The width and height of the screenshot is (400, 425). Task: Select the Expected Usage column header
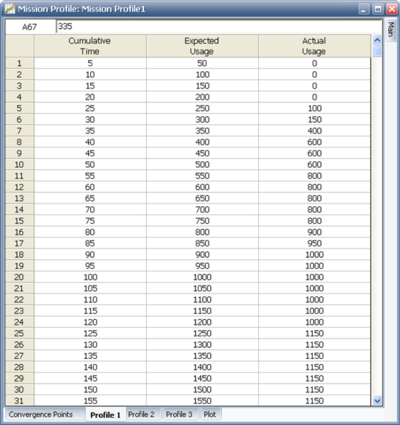tap(202, 46)
